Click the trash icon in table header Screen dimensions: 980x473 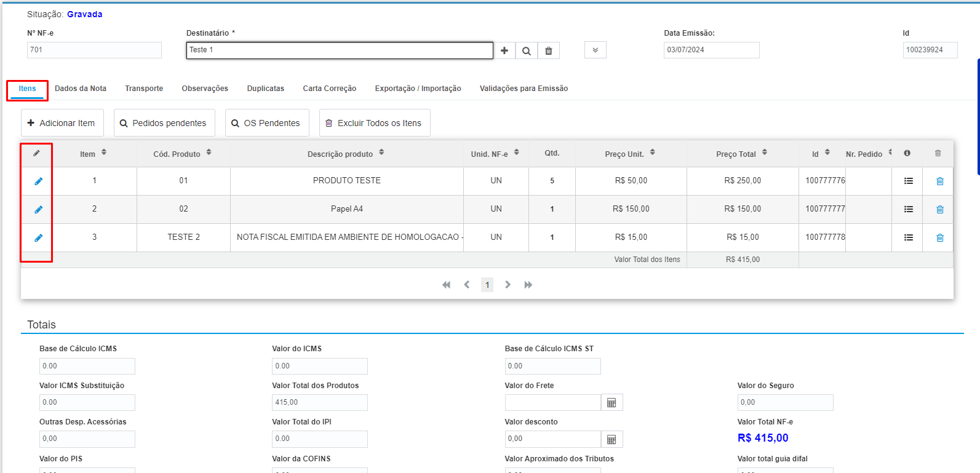pos(938,153)
